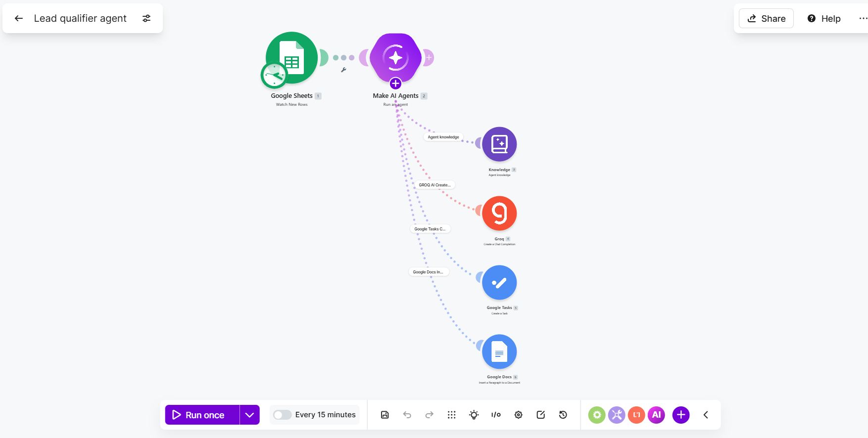Viewport: 868px width, 438px height.
Task: Open the Google Tasks module
Action: (499, 283)
